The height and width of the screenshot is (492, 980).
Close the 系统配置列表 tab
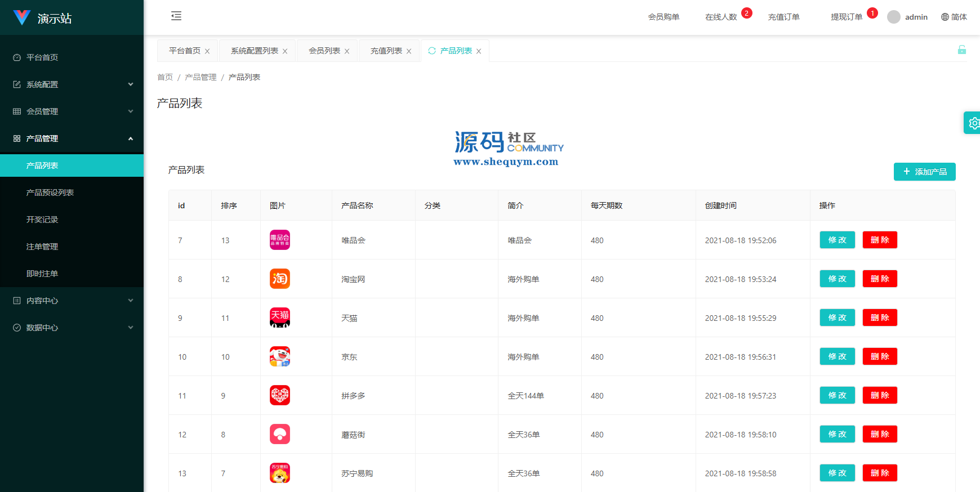click(x=285, y=51)
